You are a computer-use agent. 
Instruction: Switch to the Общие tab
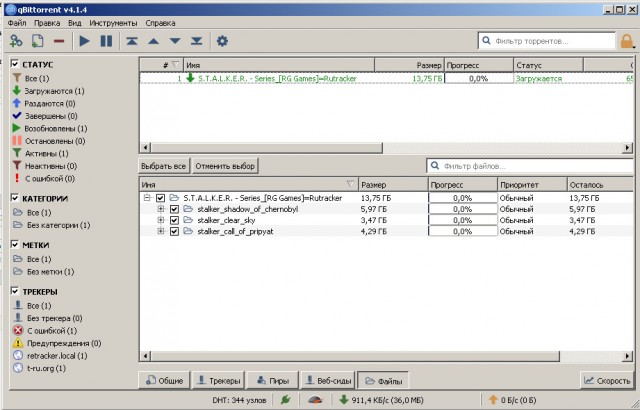164,381
